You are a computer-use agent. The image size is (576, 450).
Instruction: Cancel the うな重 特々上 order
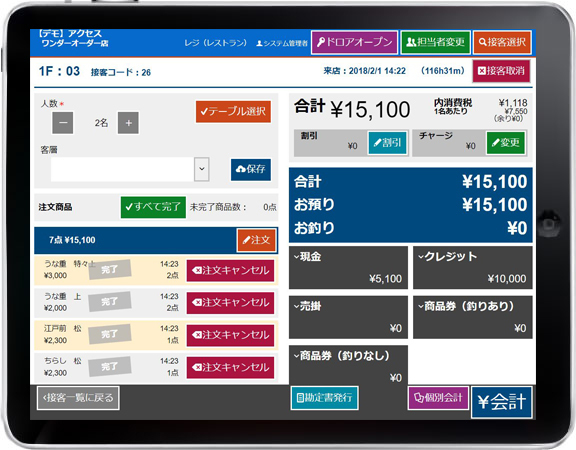click(x=230, y=271)
